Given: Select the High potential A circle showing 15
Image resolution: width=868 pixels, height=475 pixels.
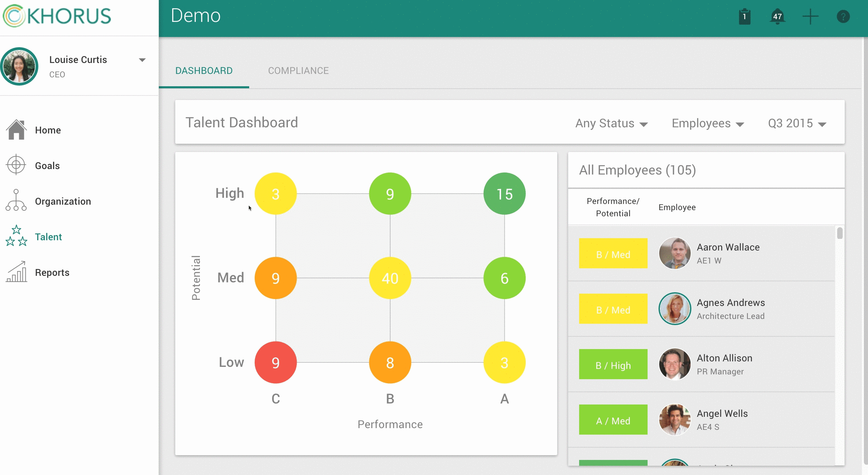Looking at the screenshot, I should click(x=504, y=194).
